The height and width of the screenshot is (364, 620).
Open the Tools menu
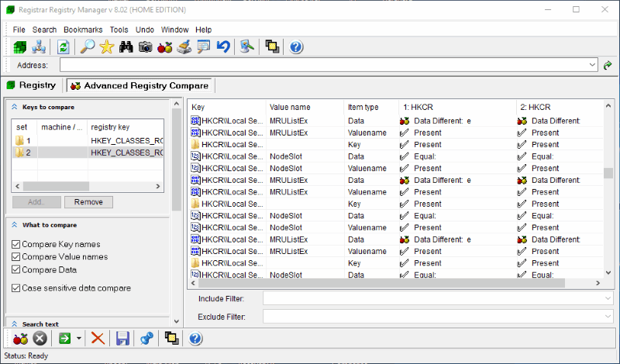point(119,29)
